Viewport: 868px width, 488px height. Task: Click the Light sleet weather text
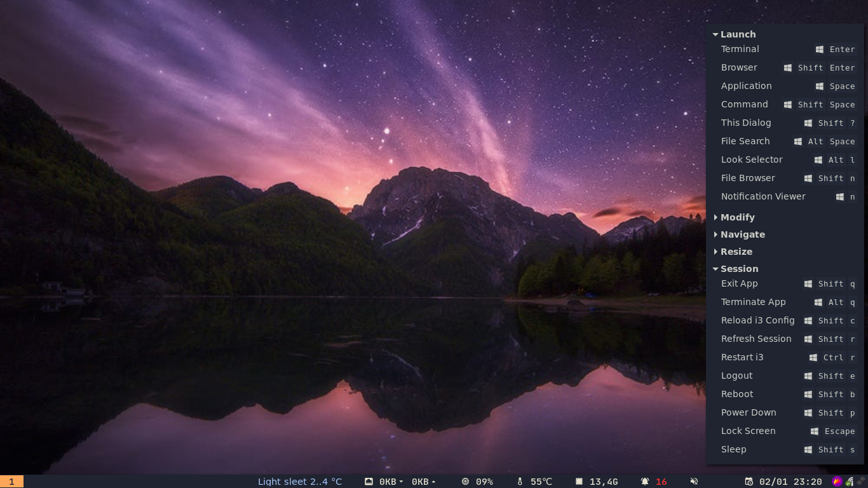click(299, 482)
